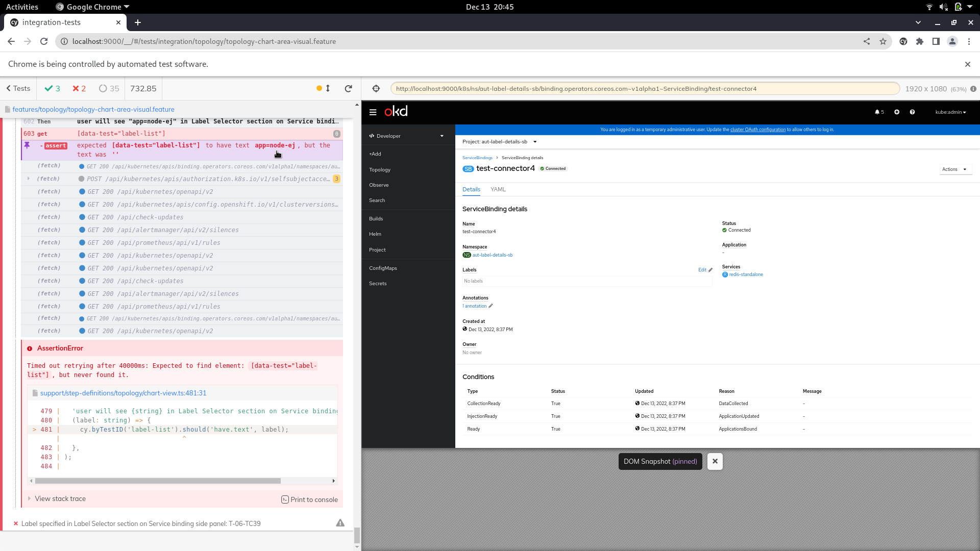Edit labels using the pencil icon
This screenshot has height=551, width=980.
coord(708,269)
